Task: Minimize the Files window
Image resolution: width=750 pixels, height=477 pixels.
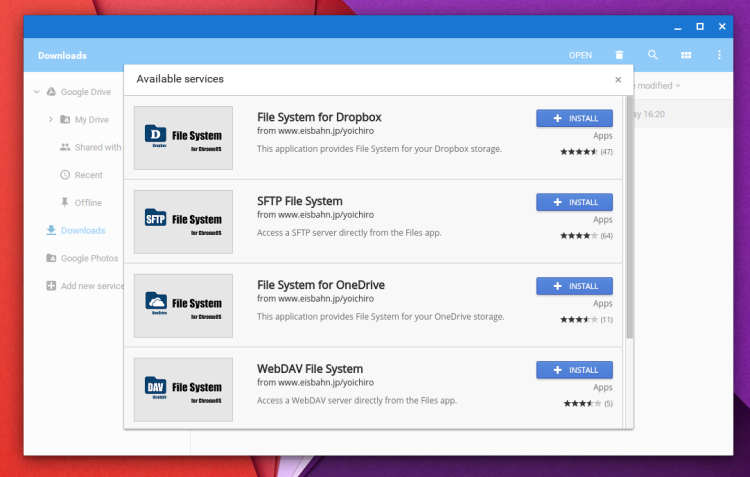Action: [677, 27]
